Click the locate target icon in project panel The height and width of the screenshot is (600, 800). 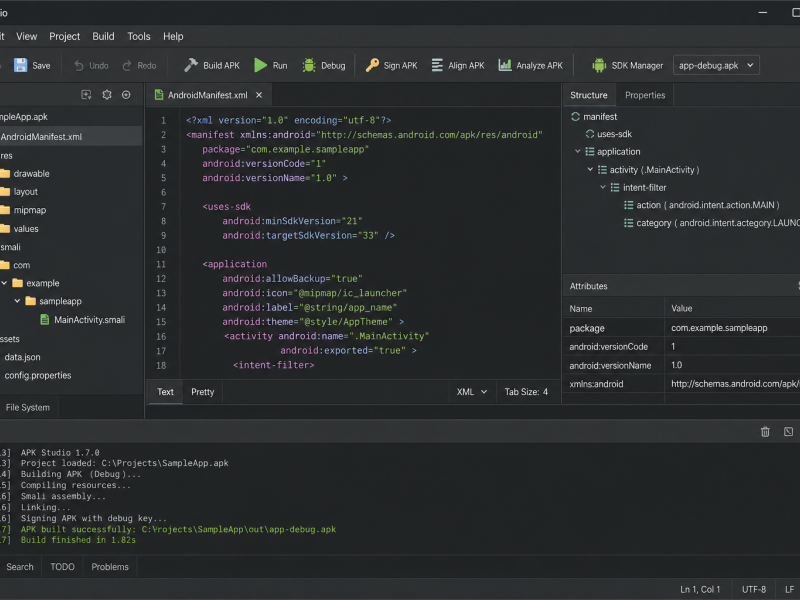pos(126,95)
